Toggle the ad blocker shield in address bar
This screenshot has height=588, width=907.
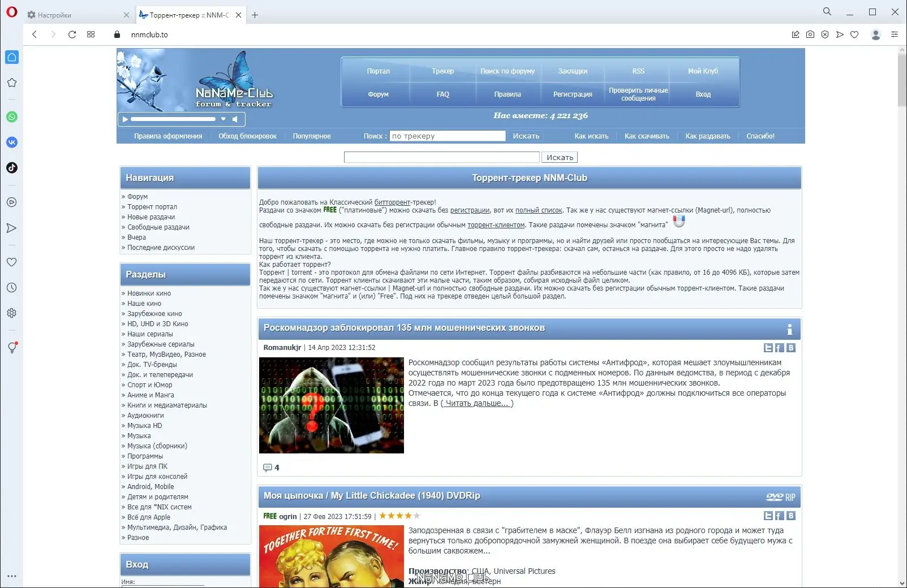pyautogui.click(x=826, y=34)
